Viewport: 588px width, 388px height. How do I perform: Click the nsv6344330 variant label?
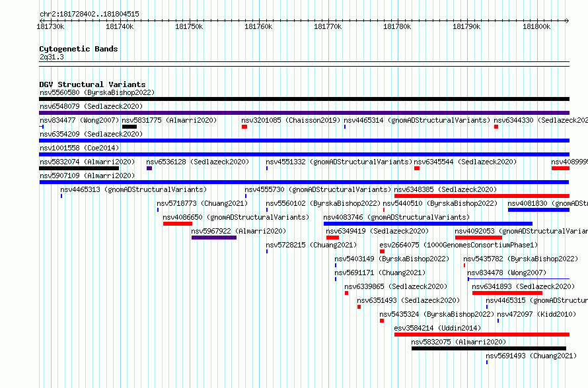[540, 120]
